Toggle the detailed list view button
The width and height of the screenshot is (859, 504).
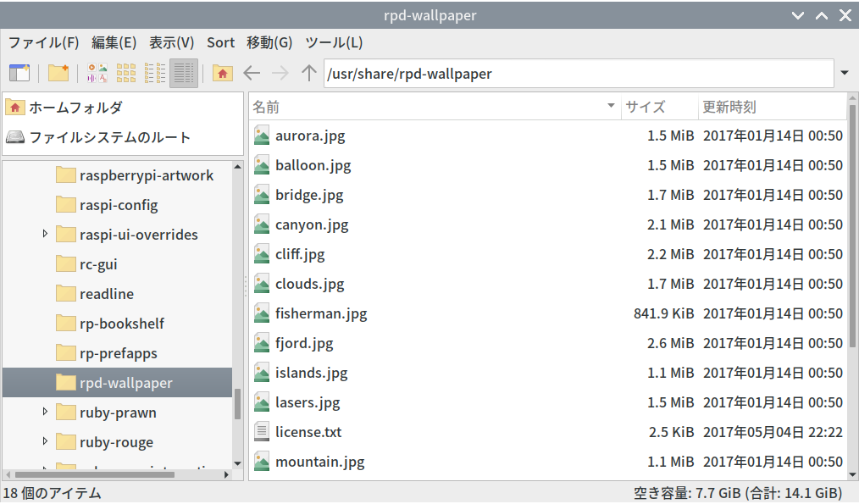184,73
